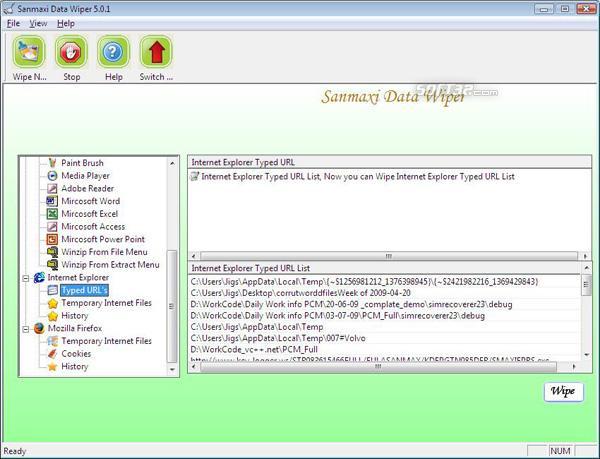600x459 pixels.
Task: Select the D:\WorkCode_vc++.net\PCM_Full entry
Action: tap(254, 350)
